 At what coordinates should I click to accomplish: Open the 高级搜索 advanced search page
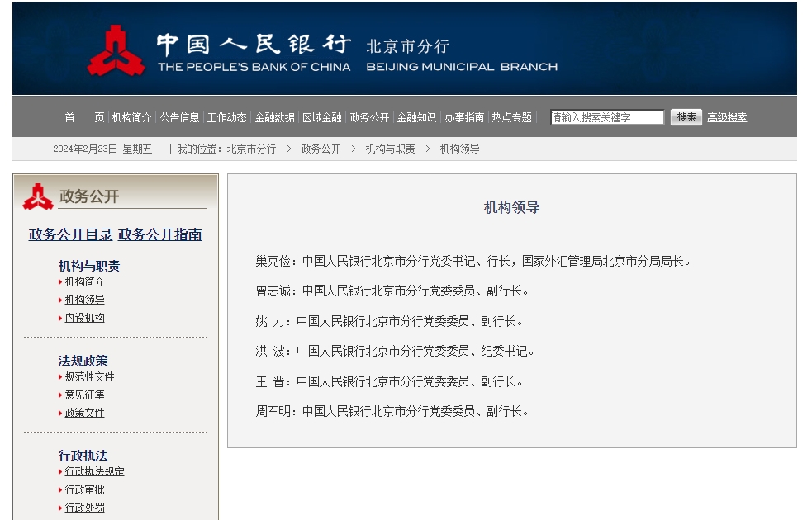(729, 116)
